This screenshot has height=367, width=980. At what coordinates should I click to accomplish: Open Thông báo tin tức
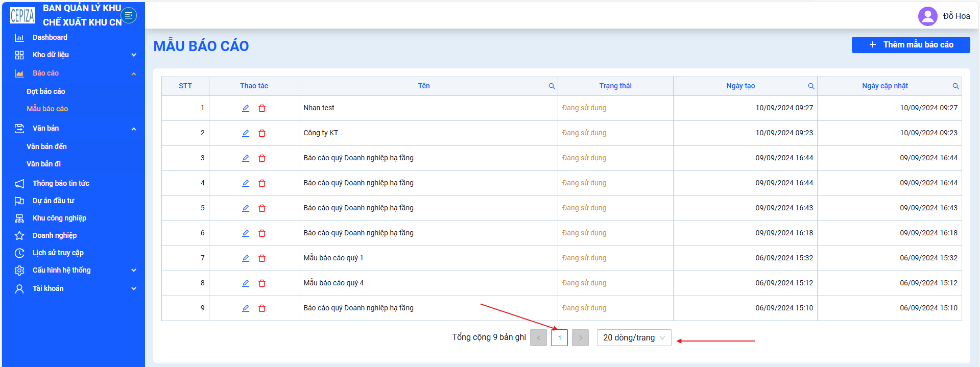(61, 184)
